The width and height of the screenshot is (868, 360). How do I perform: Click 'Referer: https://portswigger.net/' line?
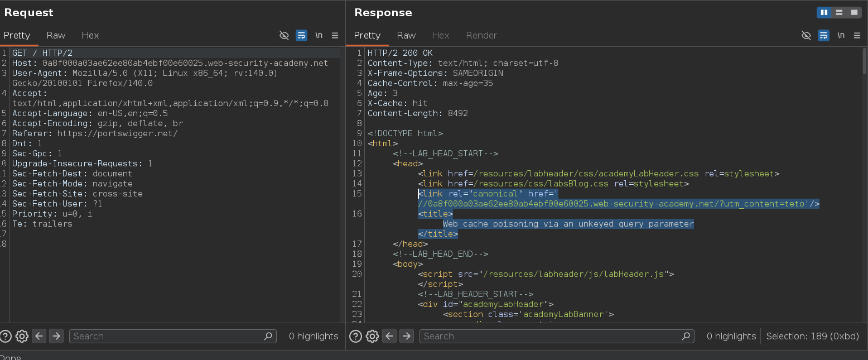click(95, 133)
